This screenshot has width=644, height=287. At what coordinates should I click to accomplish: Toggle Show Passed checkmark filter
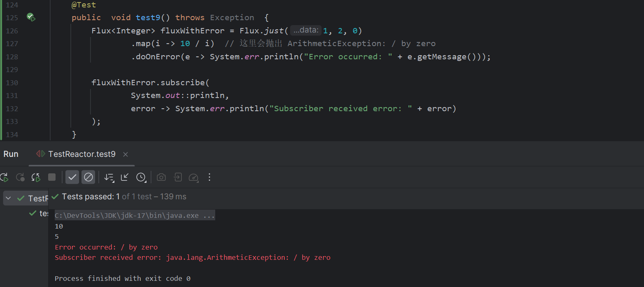click(72, 177)
